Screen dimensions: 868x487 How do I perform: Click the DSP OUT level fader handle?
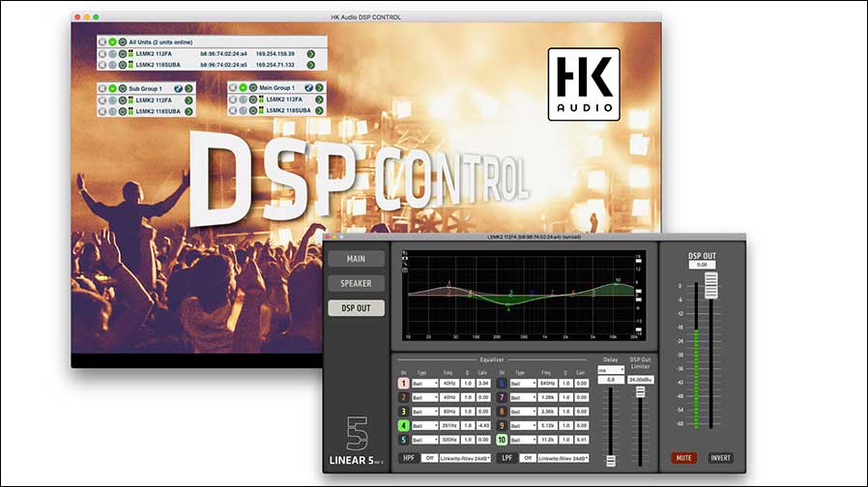[x=711, y=286]
